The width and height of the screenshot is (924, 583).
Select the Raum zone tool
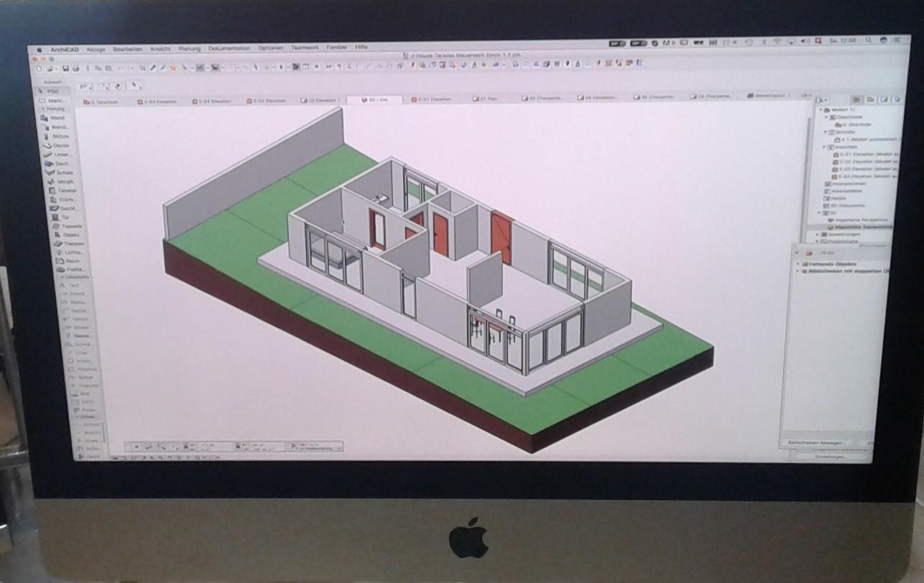pos(72,261)
